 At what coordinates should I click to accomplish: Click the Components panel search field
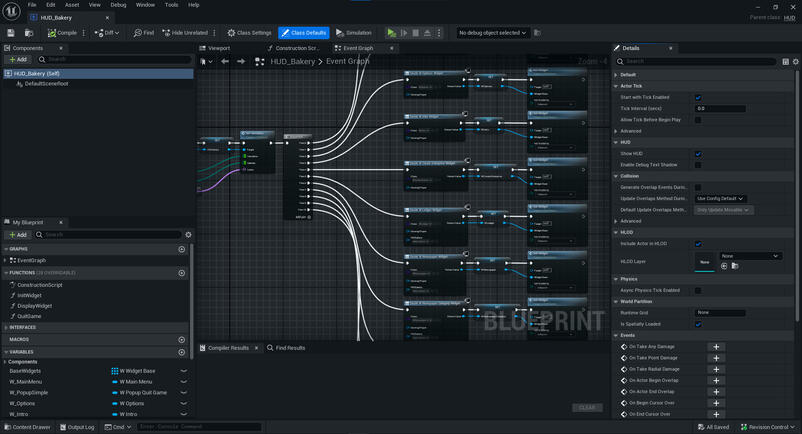(114, 59)
